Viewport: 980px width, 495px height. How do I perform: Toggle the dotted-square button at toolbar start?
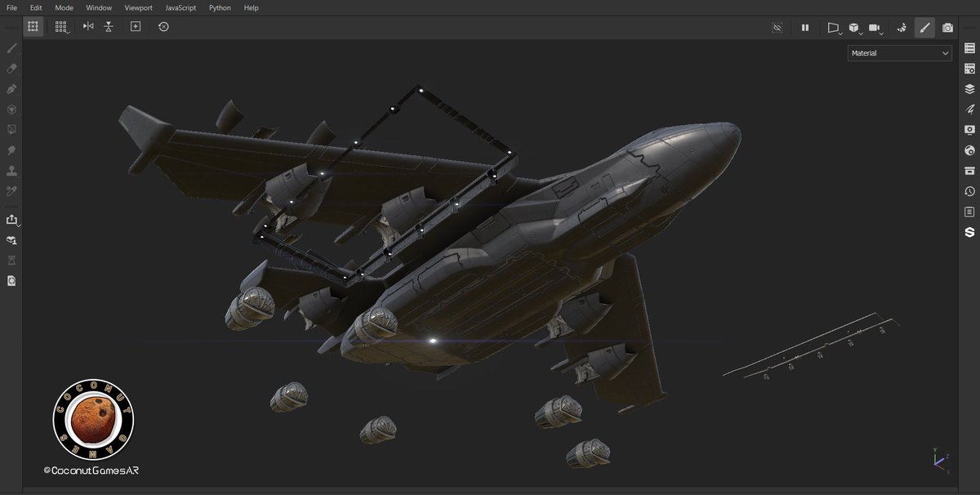(x=33, y=27)
